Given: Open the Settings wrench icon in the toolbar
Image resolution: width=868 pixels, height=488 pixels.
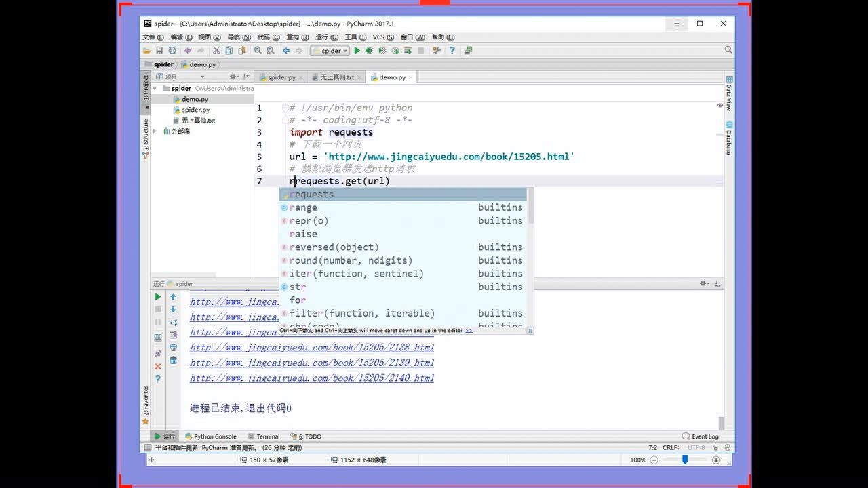Looking at the screenshot, I should pos(437,51).
